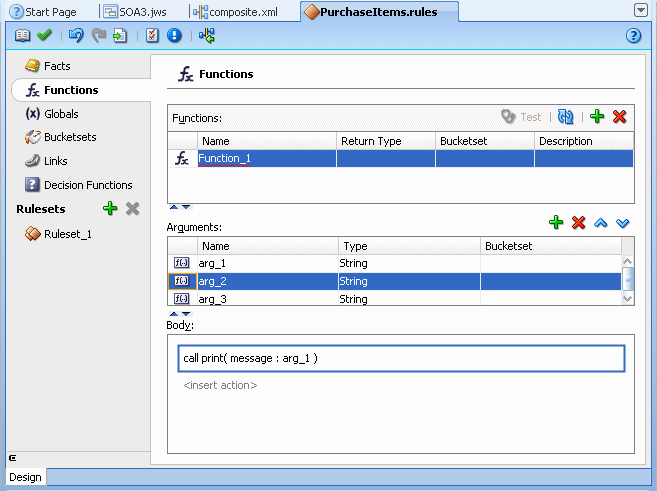Move argument down with blue chevron
Image resolution: width=657 pixels, height=491 pixels.
pyautogui.click(x=623, y=223)
